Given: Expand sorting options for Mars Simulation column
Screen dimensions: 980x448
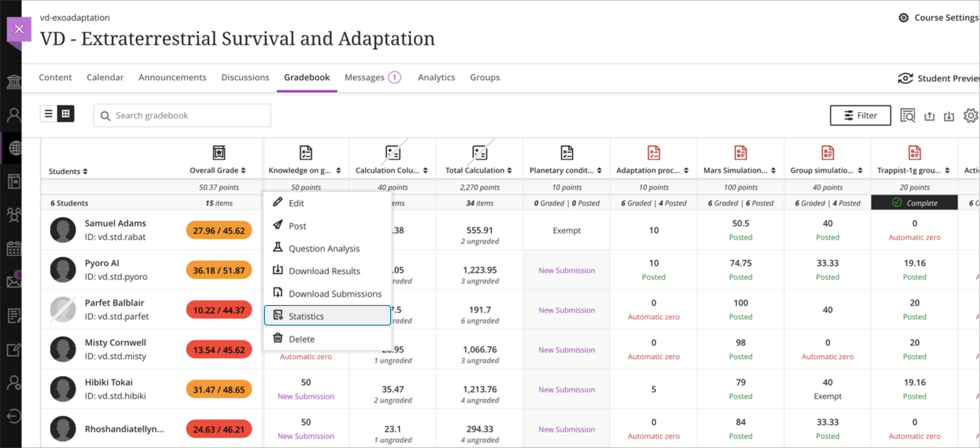Looking at the screenshot, I should tap(773, 170).
